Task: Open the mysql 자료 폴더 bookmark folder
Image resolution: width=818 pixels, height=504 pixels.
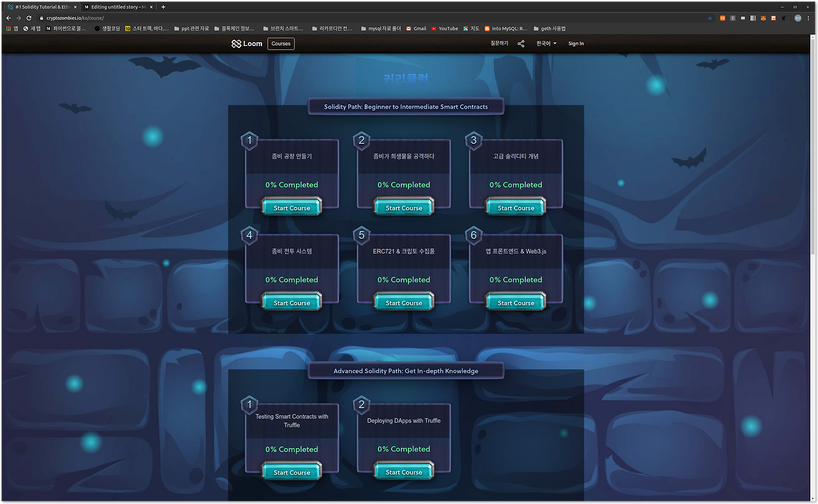Action: (382, 28)
